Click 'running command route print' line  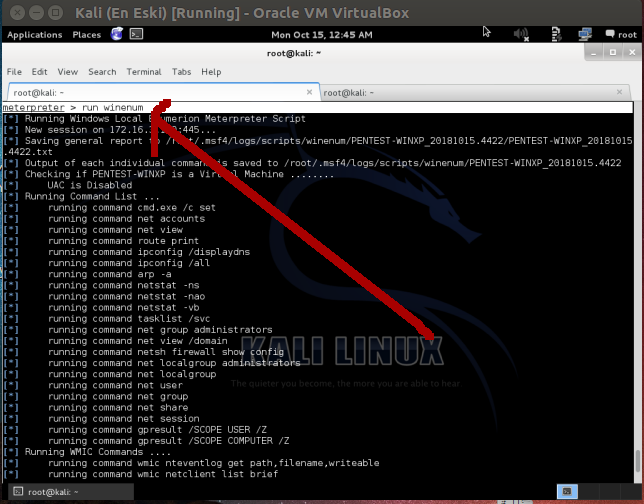(123, 241)
